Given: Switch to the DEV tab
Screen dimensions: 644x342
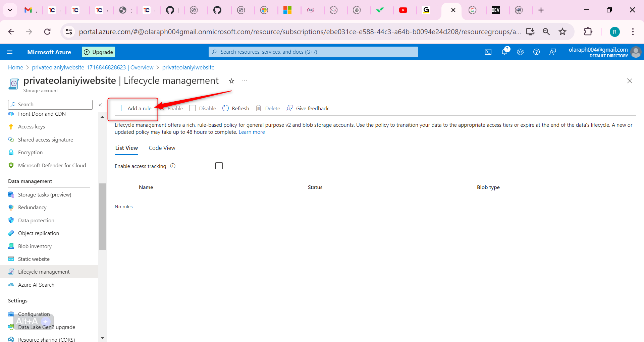Looking at the screenshot, I should coord(495,10).
